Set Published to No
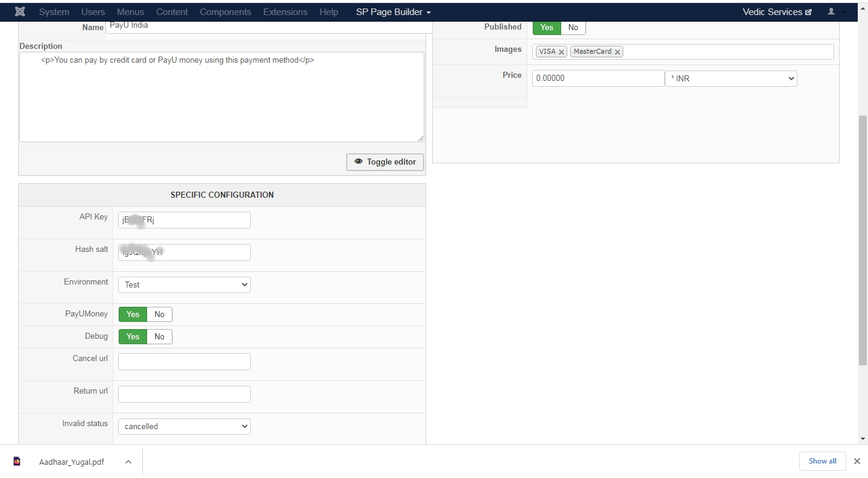The height and width of the screenshot is (478, 868). pyautogui.click(x=573, y=27)
